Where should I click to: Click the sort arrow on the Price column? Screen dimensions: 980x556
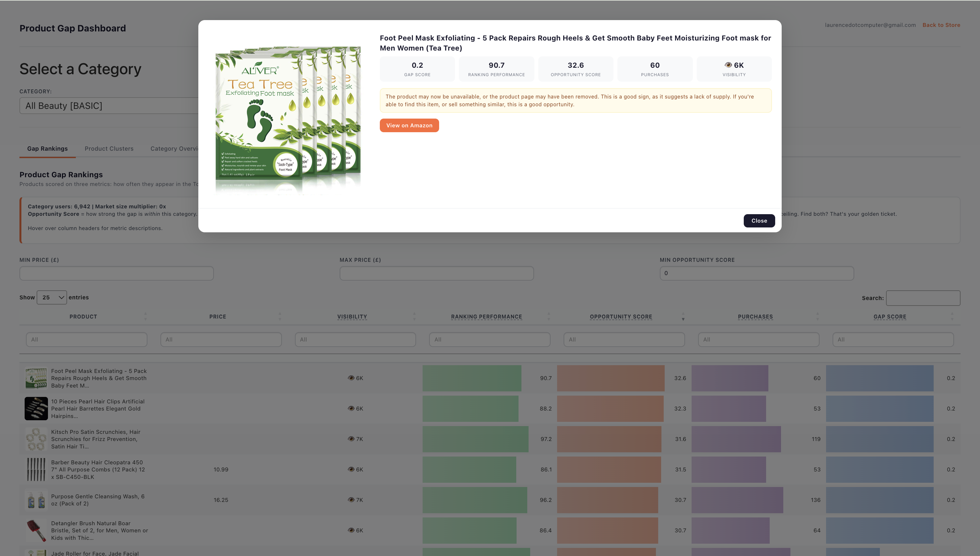[x=280, y=316]
